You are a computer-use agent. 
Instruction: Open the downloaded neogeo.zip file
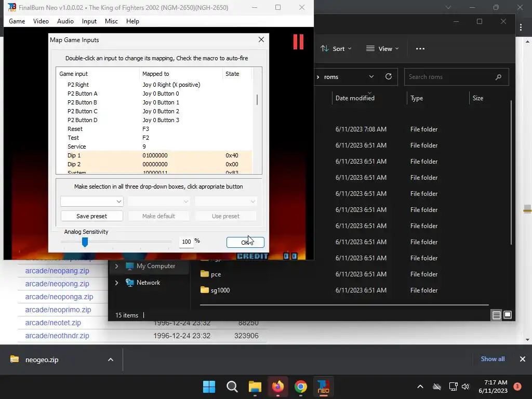coord(42,360)
